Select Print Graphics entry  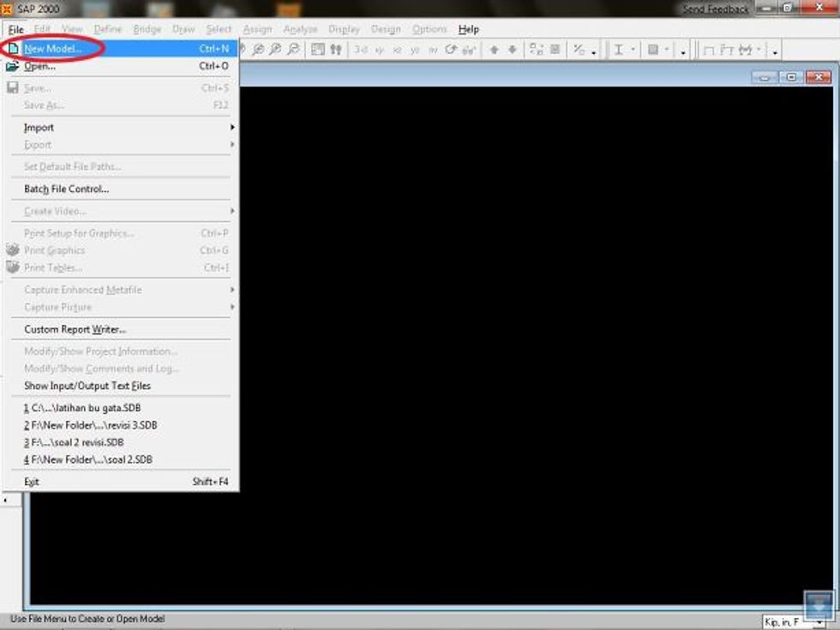[120, 250]
